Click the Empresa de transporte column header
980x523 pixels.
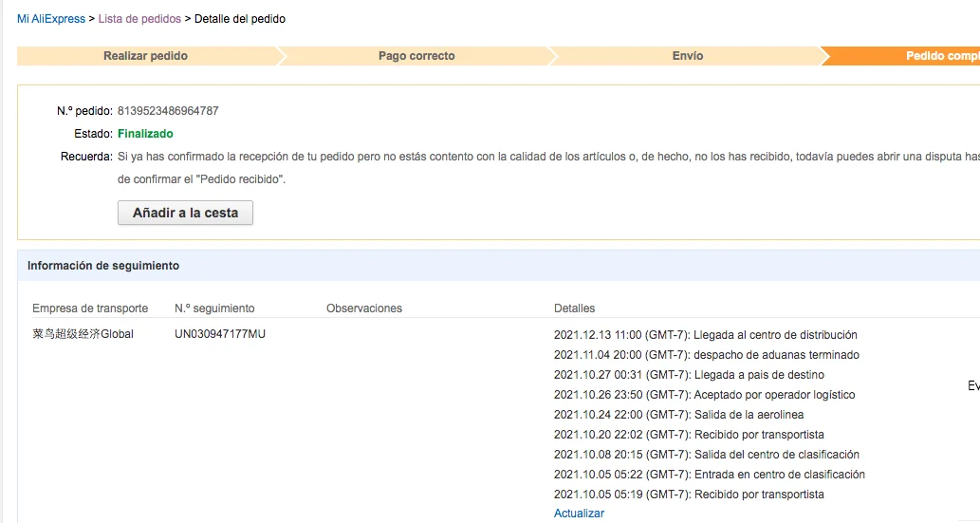pyautogui.click(x=90, y=308)
